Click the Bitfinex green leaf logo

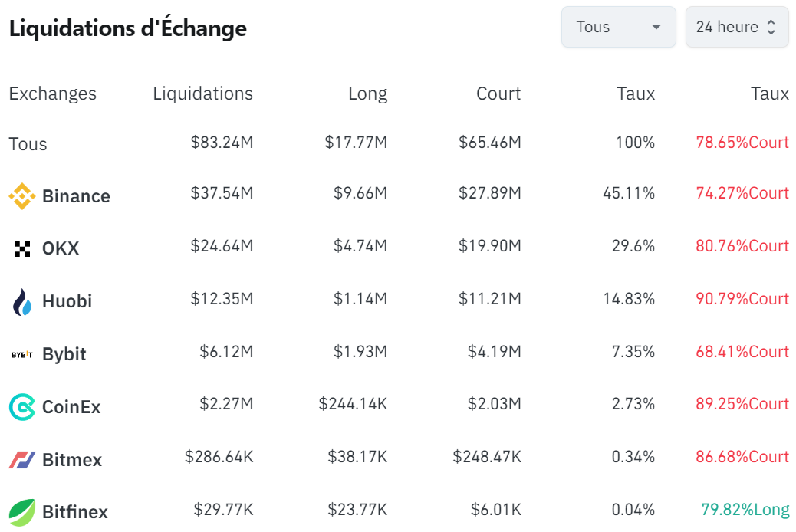point(21,511)
